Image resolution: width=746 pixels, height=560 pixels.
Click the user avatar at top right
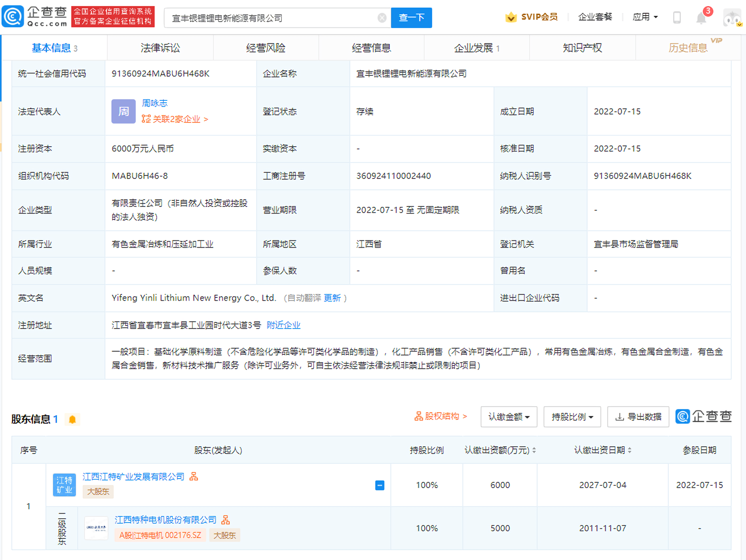coord(732,18)
